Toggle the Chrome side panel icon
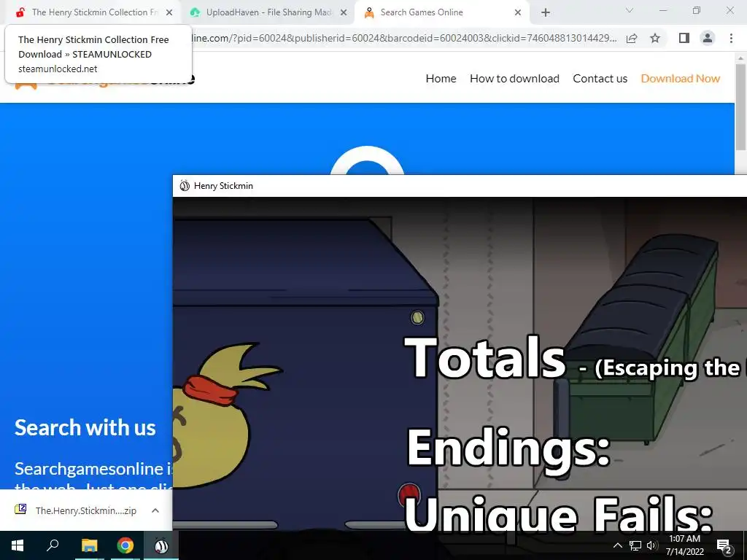The image size is (747, 560). [684, 38]
